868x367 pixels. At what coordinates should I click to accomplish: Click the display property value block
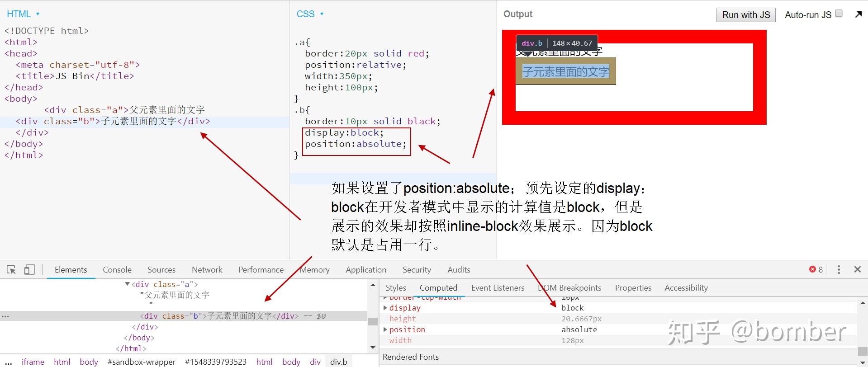click(x=573, y=308)
